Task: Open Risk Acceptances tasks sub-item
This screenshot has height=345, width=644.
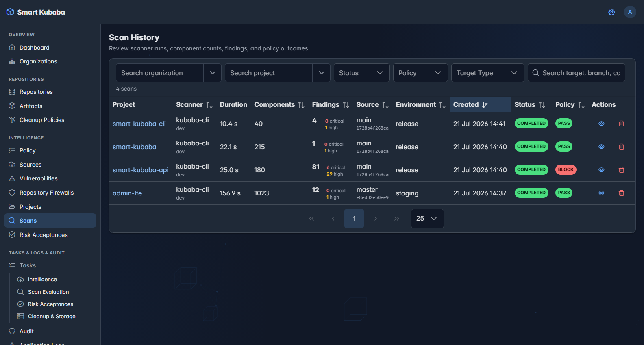Action: 54,304
